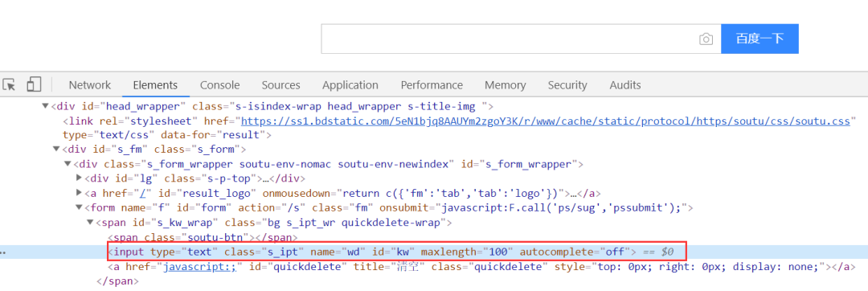Viewport: 868px width, 291px height.
Task: Click the name="wd" attribute
Action: pyautogui.click(x=338, y=252)
